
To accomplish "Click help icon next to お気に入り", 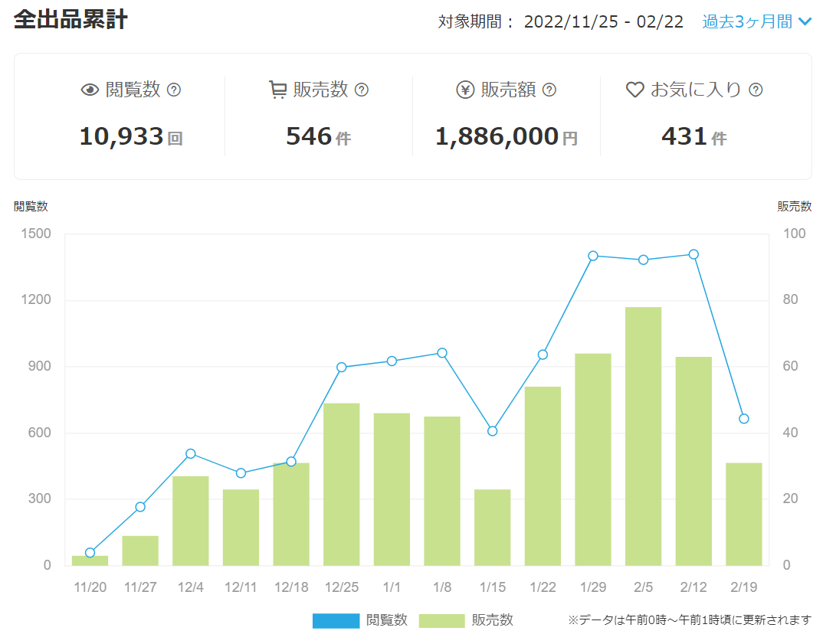I will (x=756, y=90).
